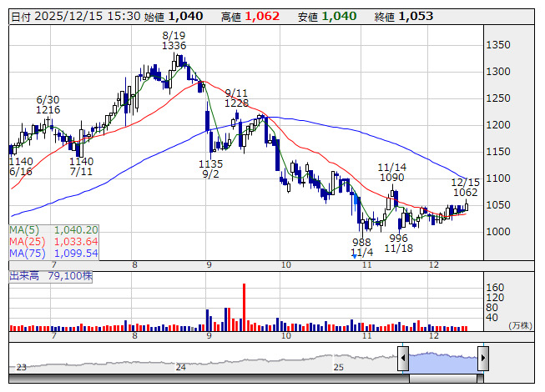The image size is (545, 392).
Task: Click the 6/30 1216 peak label
Action: click(48, 105)
